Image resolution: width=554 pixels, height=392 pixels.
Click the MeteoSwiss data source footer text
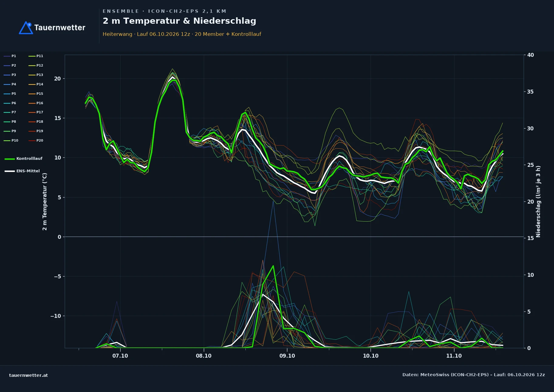pos(474,375)
